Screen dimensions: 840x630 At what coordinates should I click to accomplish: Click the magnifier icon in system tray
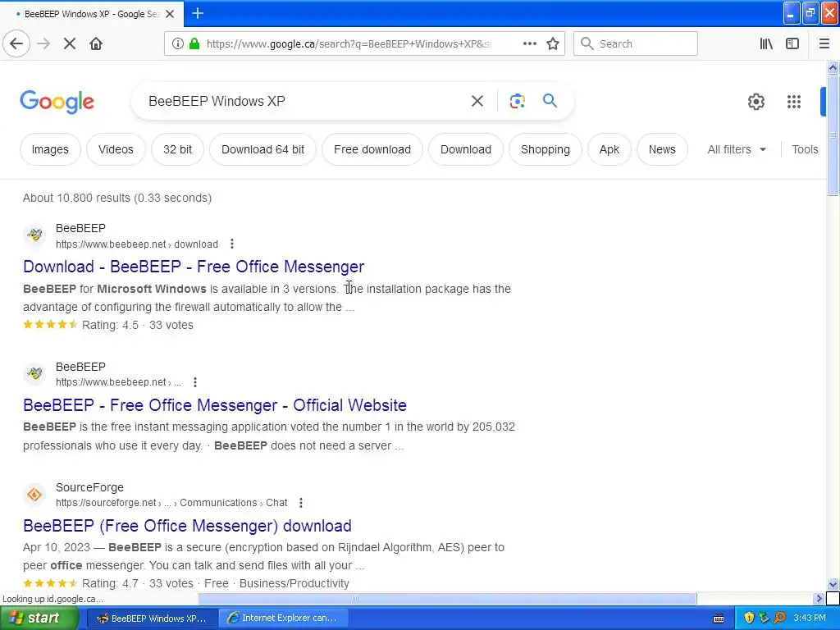pos(780,618)
